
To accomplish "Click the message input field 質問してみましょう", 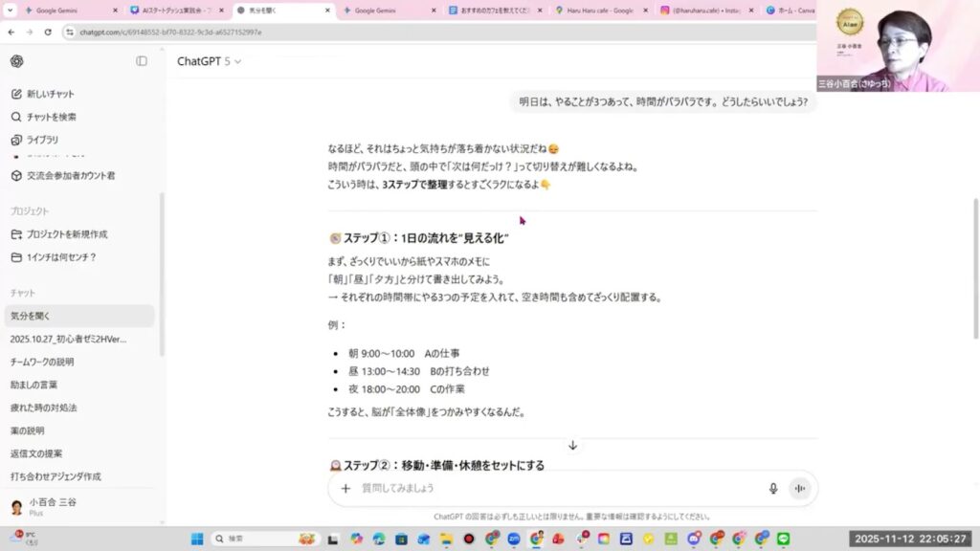I will click(x=555, y=488).
